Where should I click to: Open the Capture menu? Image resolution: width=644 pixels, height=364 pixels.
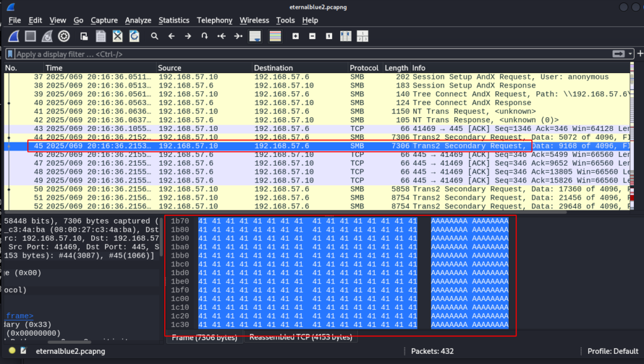click(x=104, y=20)
